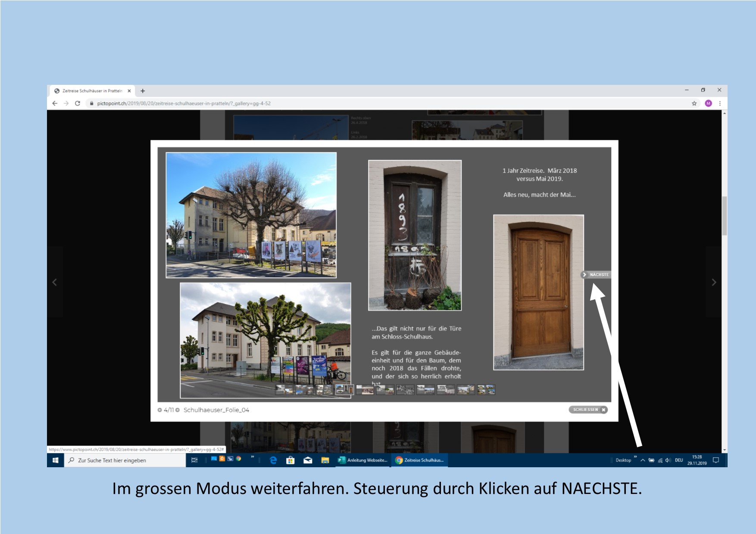Select the eleventh thumbnail in the filmstrip
Viewport: 756px width, 534px height.
tap(486, 390)
